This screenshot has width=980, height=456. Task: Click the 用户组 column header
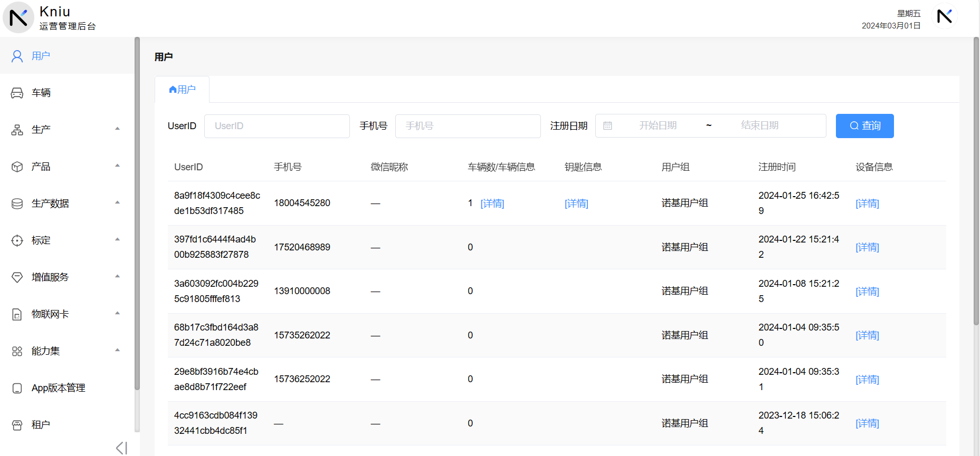[x=675, y=167]
